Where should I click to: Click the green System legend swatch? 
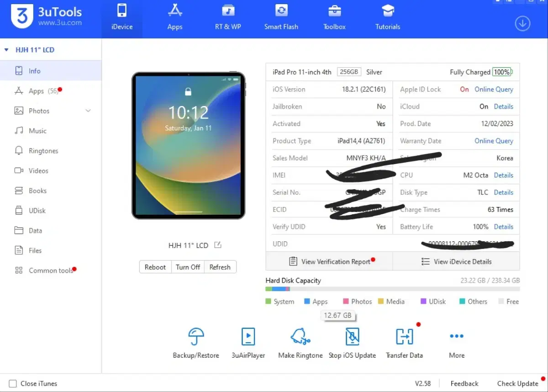point(269,302)
